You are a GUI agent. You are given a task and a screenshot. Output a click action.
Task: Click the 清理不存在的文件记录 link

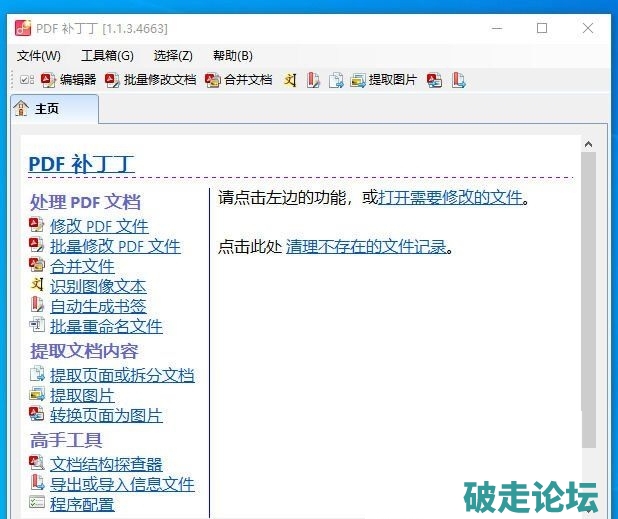tap(366, 246)
